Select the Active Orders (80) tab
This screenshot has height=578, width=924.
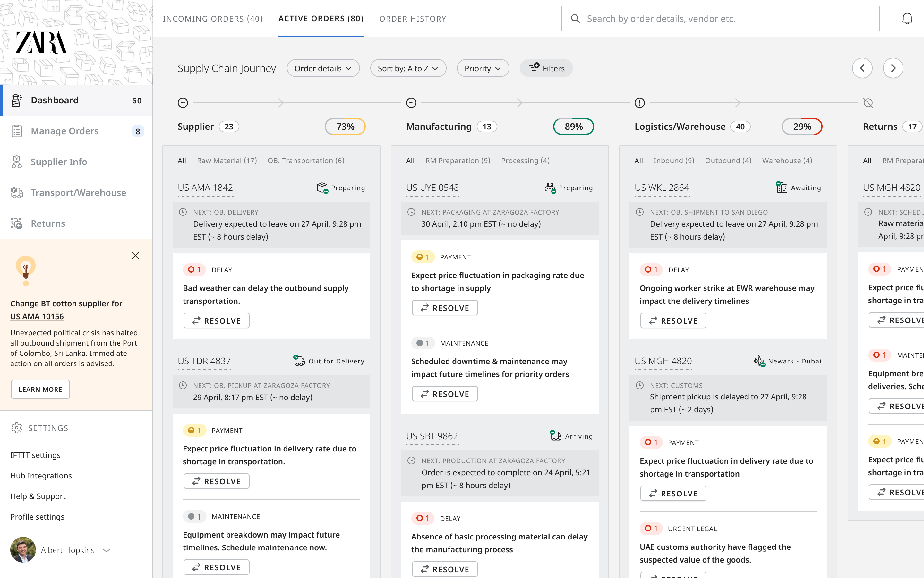321,19
